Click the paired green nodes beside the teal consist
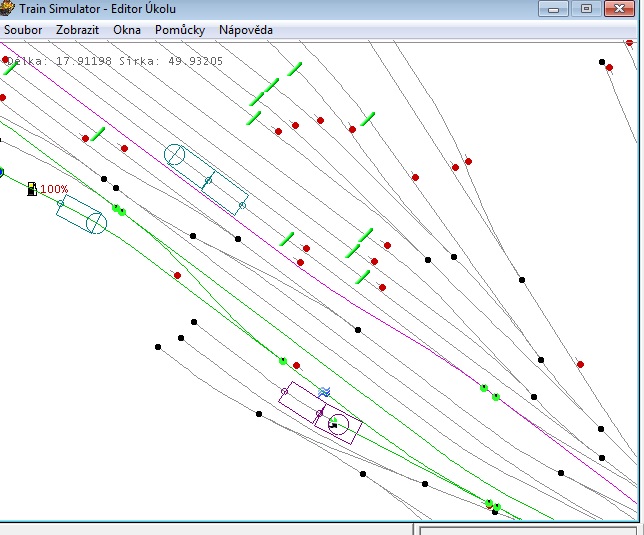The height and width of the screenshot is (535, 644). [119, 210]
